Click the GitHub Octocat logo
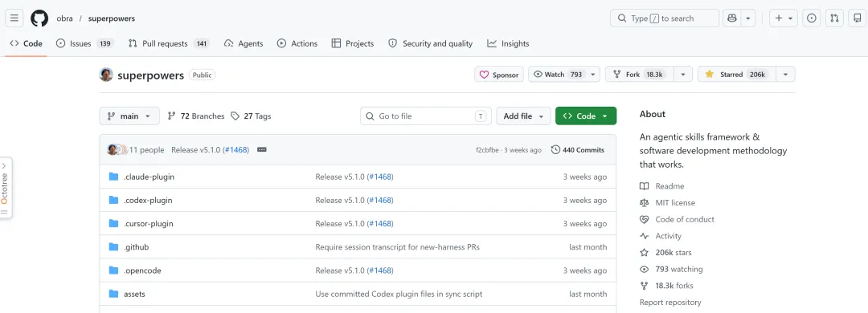The image size is (868, 313). click(x=39, y=18)
